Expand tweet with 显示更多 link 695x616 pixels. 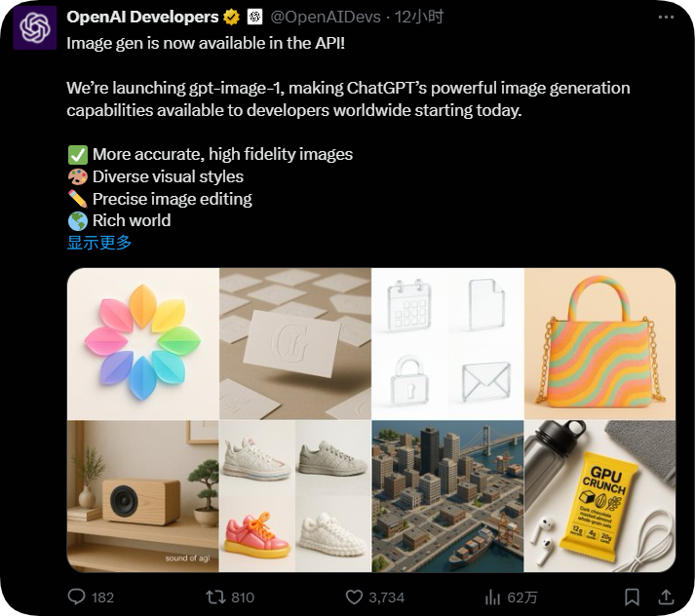99,242
